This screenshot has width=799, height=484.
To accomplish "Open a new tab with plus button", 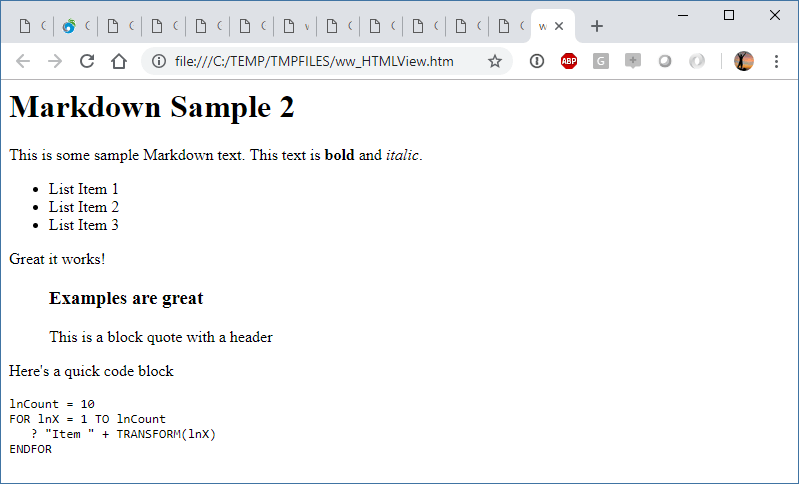I will pyautogui.click(x=597, y=26).
